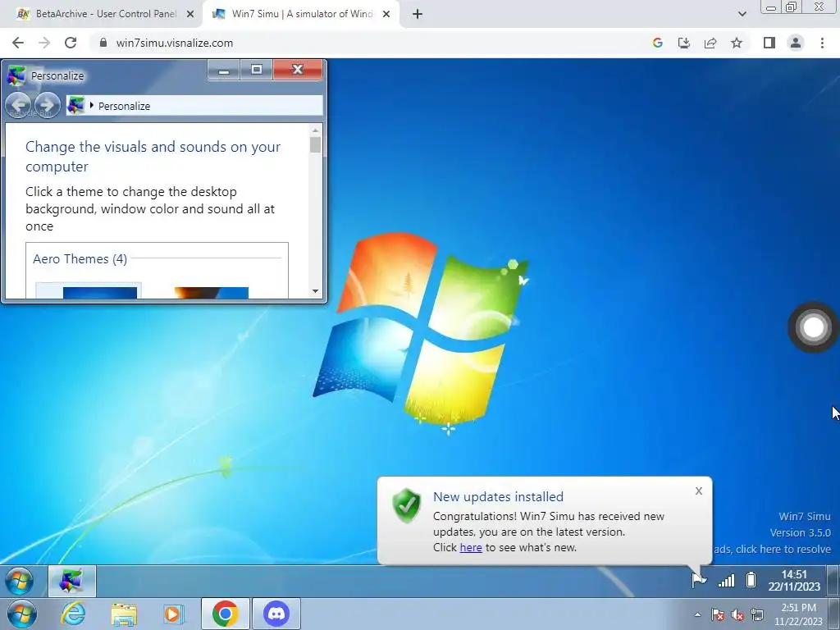Viewport: 840px width, 630px height.
Task: Click the Aero Themes (4) heading
Action: 80,258
